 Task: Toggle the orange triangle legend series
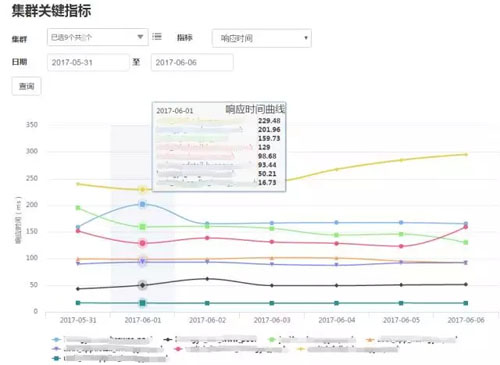point(411,340)
